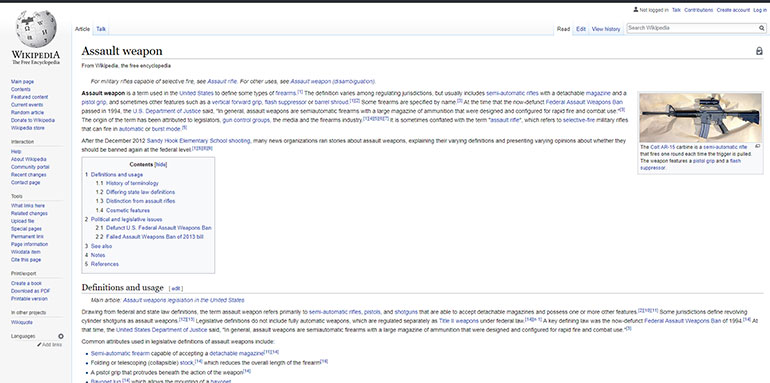Click the page protection padlock icon
The height and width of the screenshot is (383, 770).
point(759,51)
